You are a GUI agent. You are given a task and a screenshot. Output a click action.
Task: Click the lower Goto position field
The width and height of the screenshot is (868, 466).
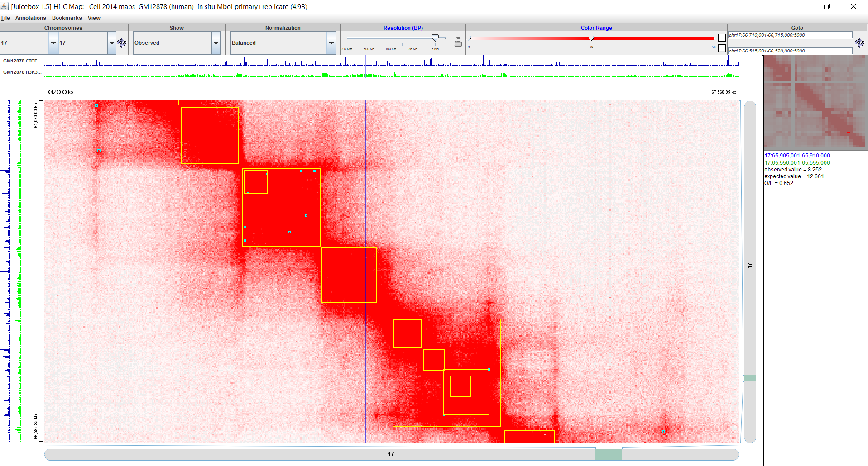[x=790, y=51]
